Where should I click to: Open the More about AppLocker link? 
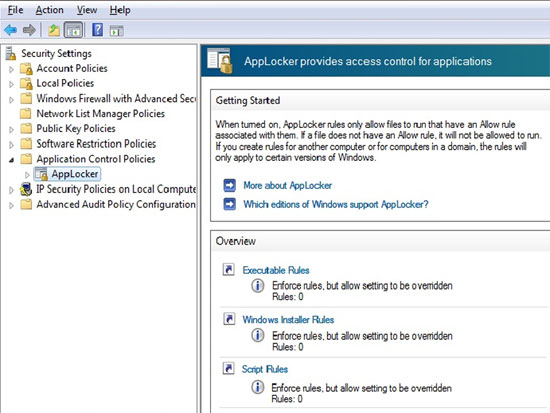coord(288,185)
